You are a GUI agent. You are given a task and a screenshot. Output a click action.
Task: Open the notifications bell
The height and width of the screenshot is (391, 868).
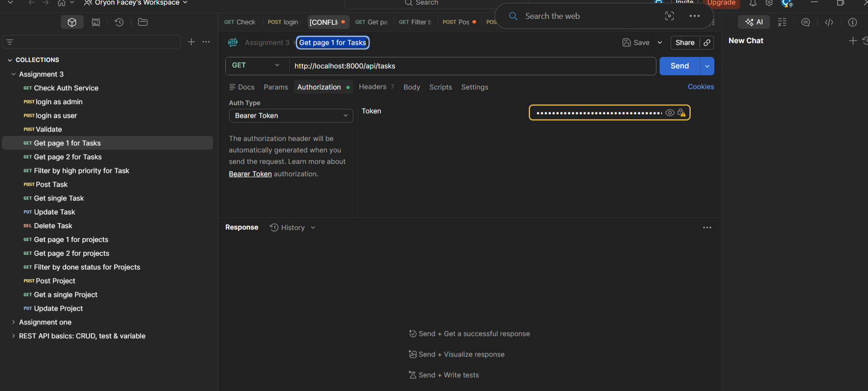point(753,3)
